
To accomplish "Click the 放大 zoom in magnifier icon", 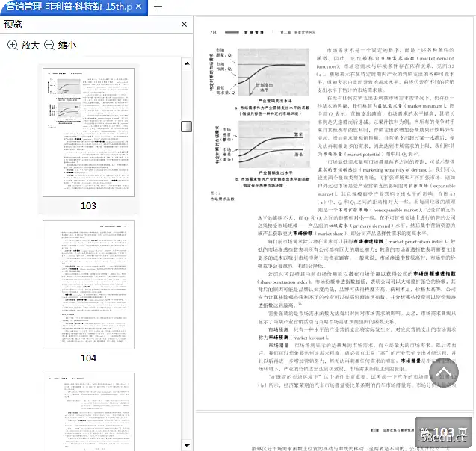I will [x=13, y=46].
